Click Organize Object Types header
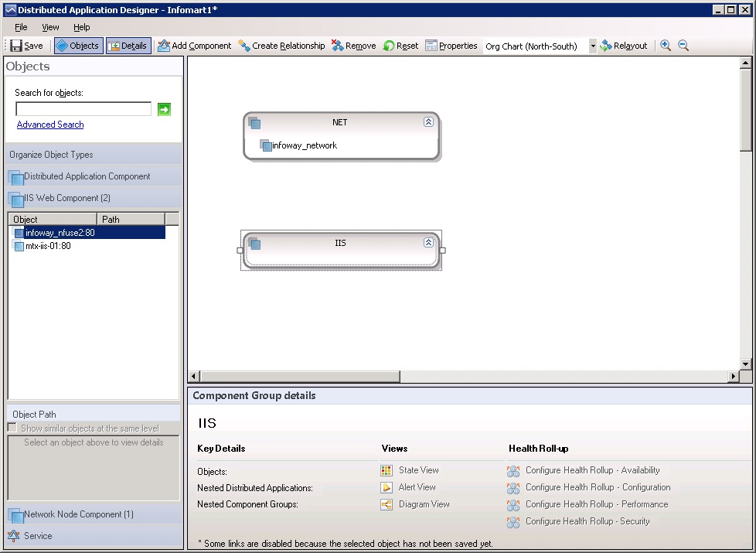 click(94, 155)
